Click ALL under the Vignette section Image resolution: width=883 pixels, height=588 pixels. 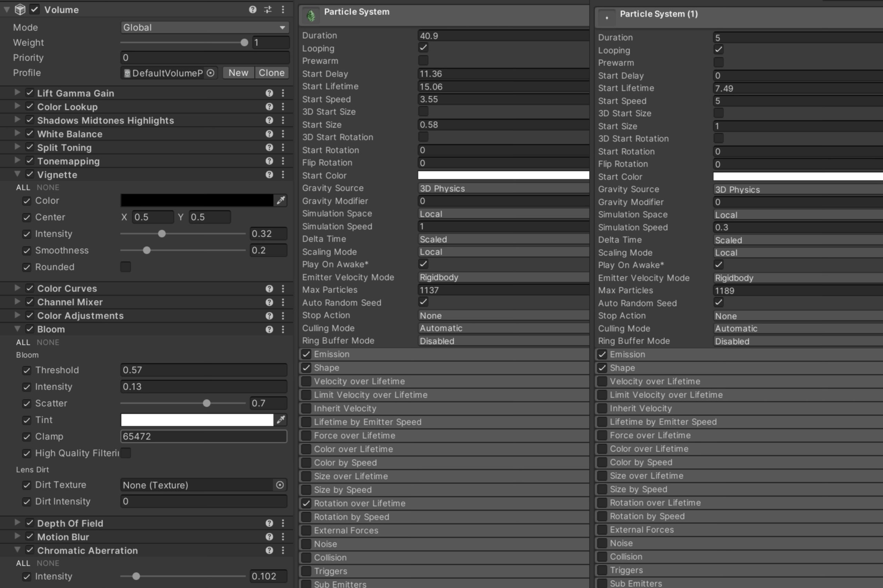[x=23, y=187]
